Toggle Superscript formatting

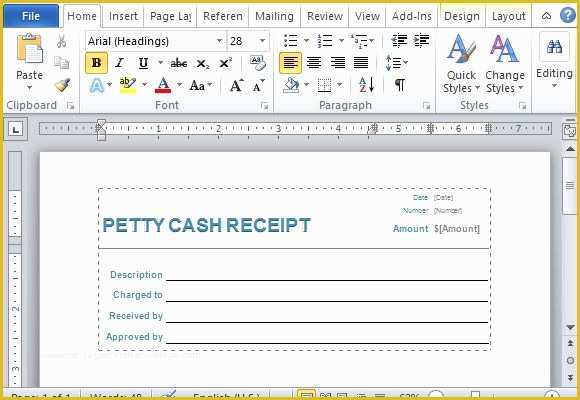pos(226,63)
